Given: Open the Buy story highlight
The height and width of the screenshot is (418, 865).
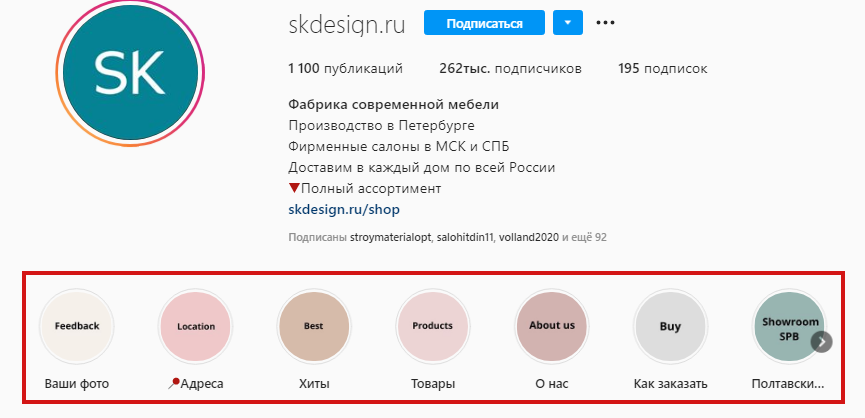Looking at the screenshot, I should [670, 325].
